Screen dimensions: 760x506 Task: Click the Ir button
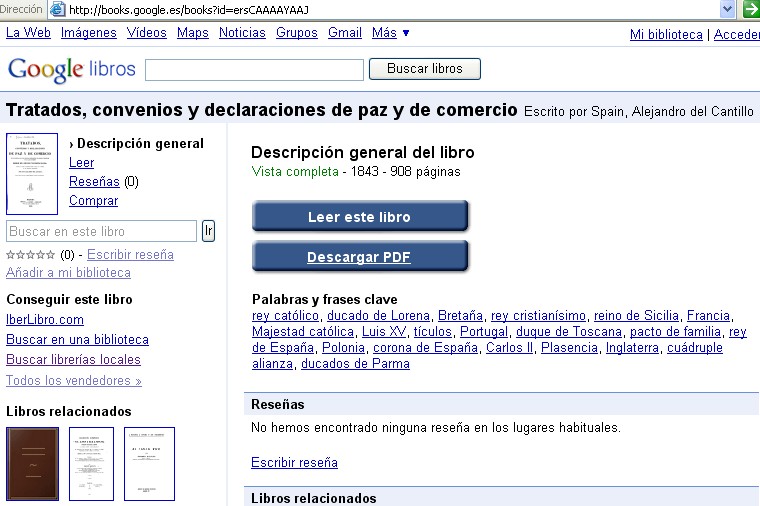tap(208, 231)
